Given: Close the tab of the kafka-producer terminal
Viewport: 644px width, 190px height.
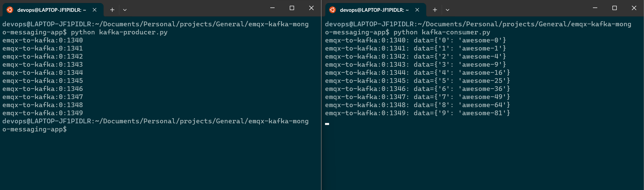Looking at the screenshot, I should (x=94, y=10).
